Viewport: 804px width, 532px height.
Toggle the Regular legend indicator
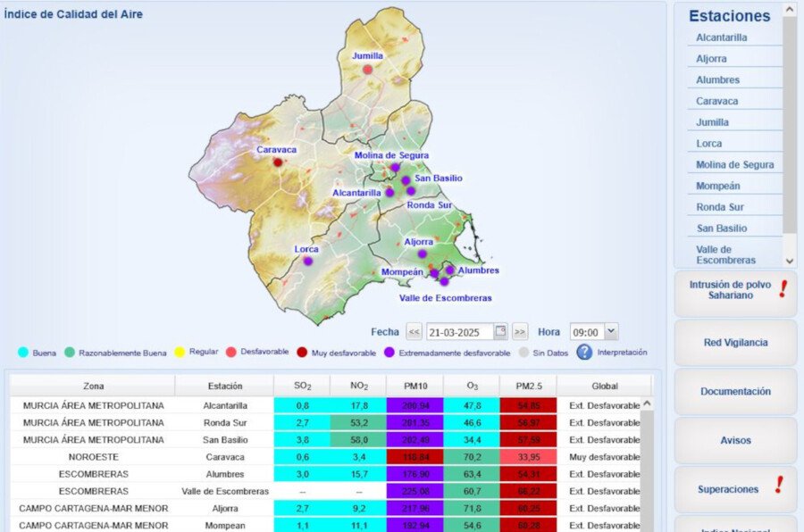coord(180,352)
